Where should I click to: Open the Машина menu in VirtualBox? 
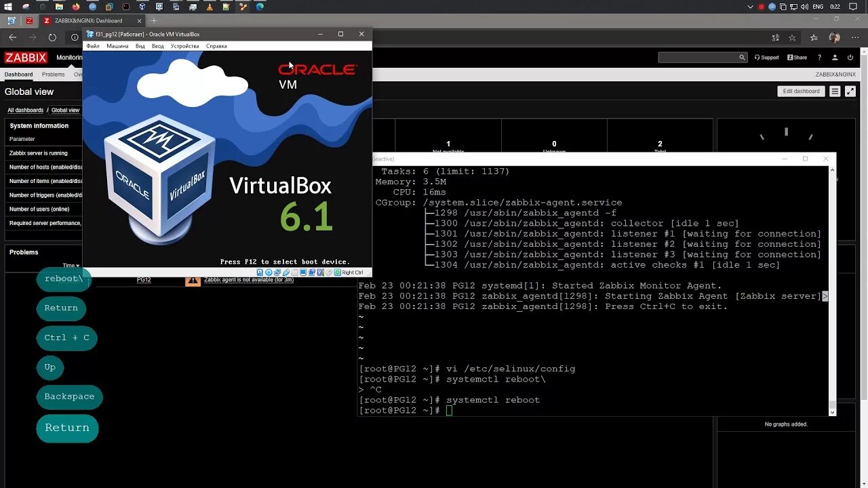coord(117,46)
